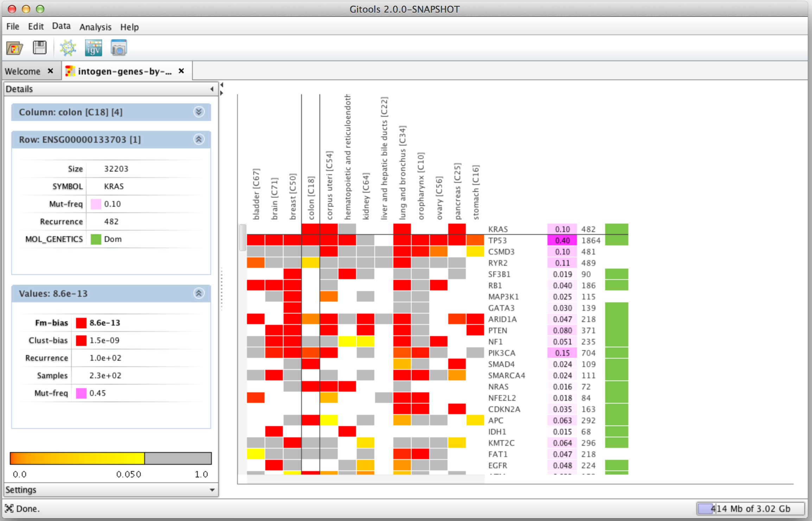Select the pancreas [C25] column header

pos(457,191)
